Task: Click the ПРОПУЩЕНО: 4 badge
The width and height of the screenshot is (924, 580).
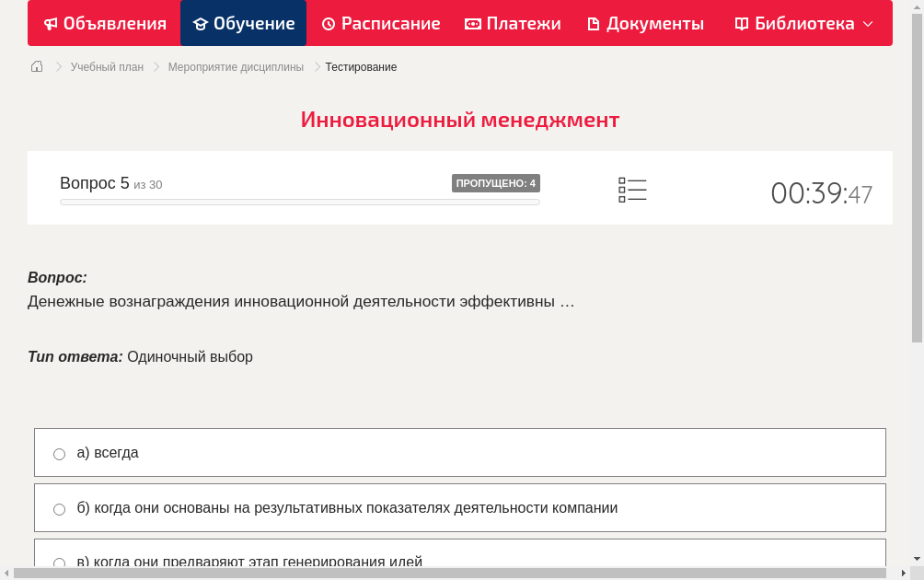Action: pos(496,182)
